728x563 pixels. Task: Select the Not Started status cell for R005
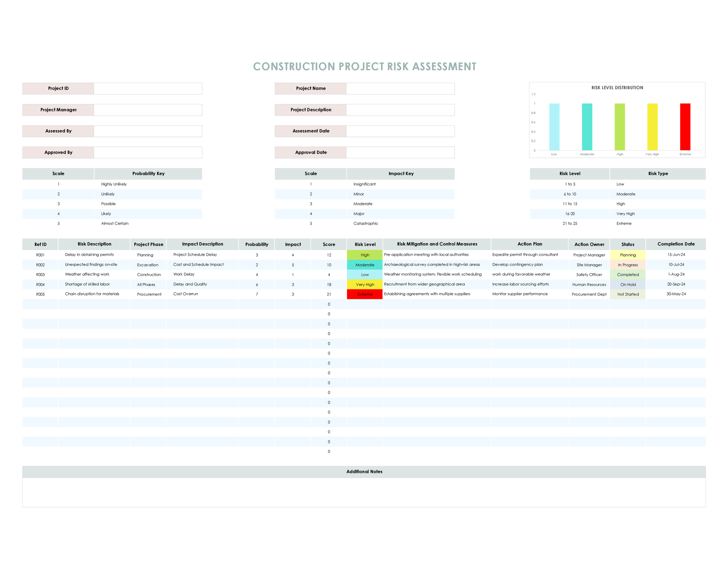(628, 294)
